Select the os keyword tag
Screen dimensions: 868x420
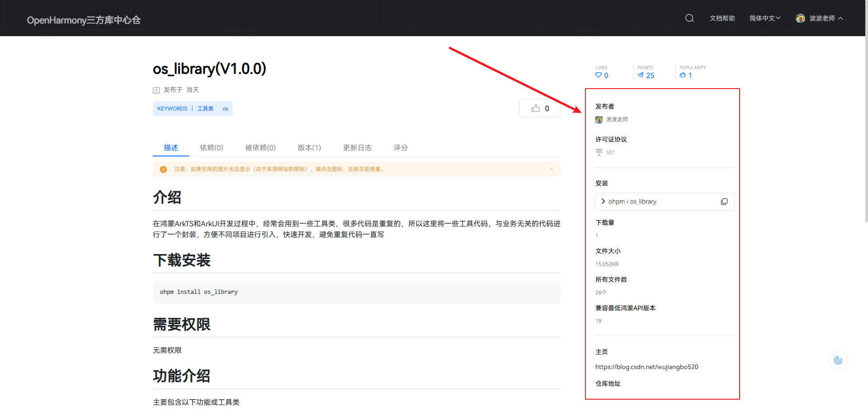click(x=225, y=109)
